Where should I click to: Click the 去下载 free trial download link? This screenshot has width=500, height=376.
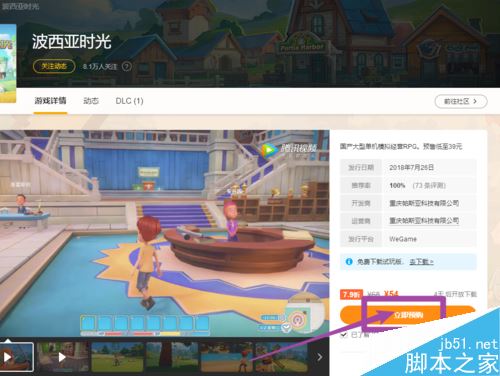pos(421,262)
